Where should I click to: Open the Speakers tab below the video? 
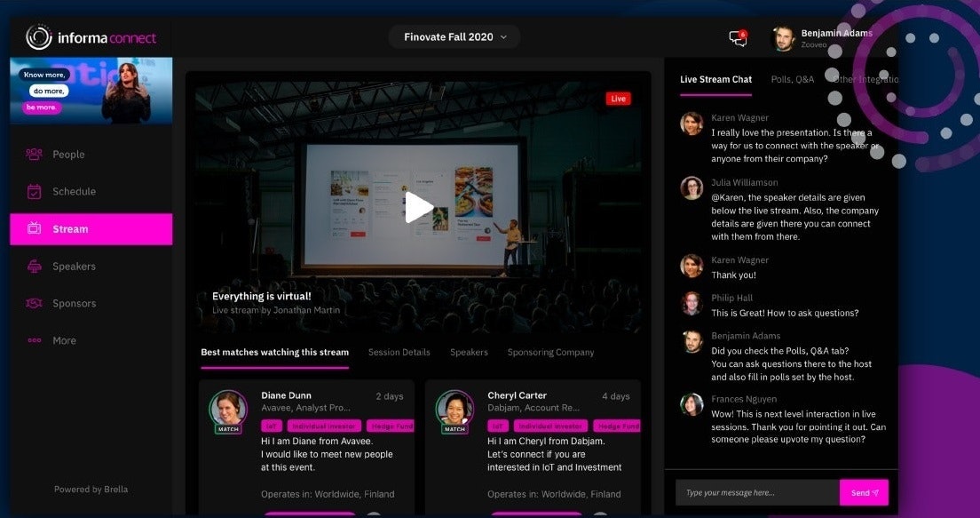pos(469,352)
